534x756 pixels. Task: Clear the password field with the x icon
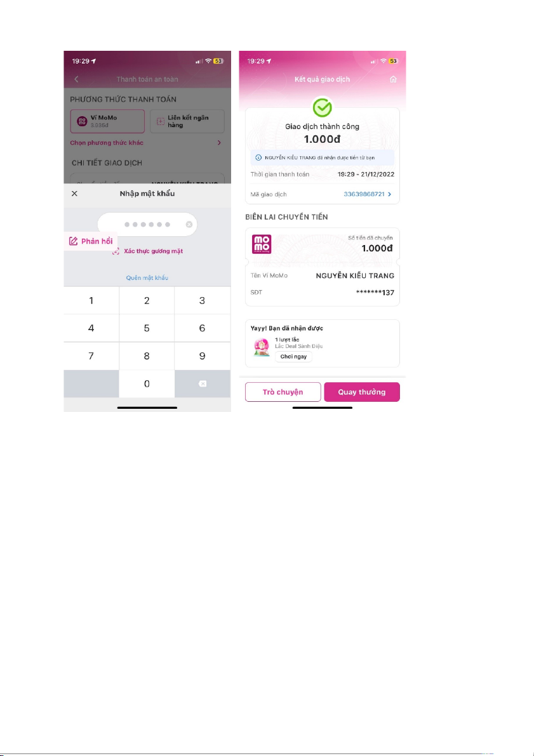tap(189, 225)
